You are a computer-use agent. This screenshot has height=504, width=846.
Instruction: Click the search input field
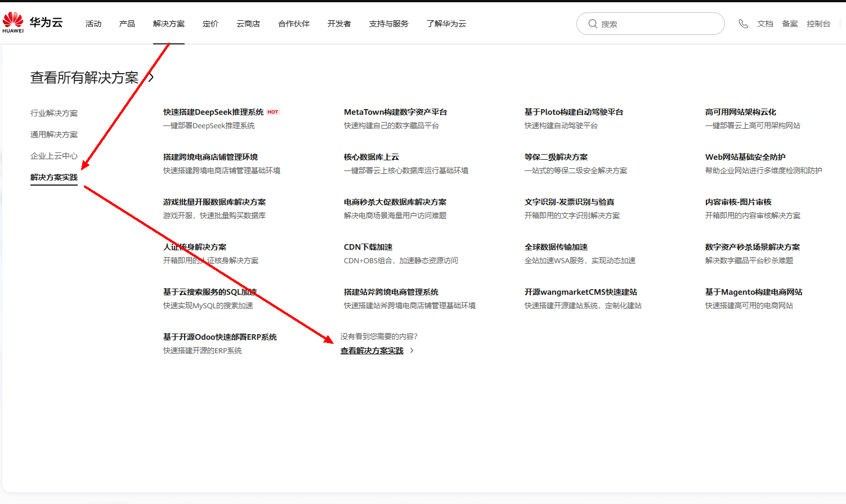click(650, 24)
